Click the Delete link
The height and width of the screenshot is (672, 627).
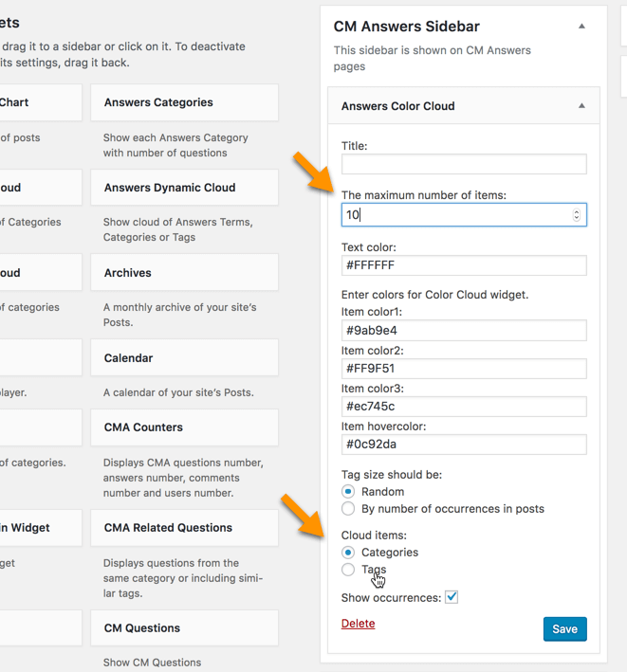pos(358,624)
